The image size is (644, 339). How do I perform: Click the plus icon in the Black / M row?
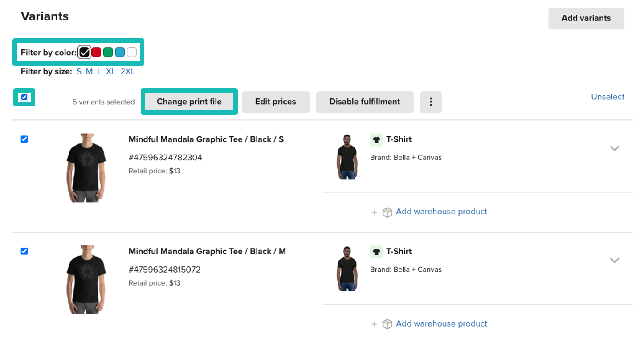[374, 324]
